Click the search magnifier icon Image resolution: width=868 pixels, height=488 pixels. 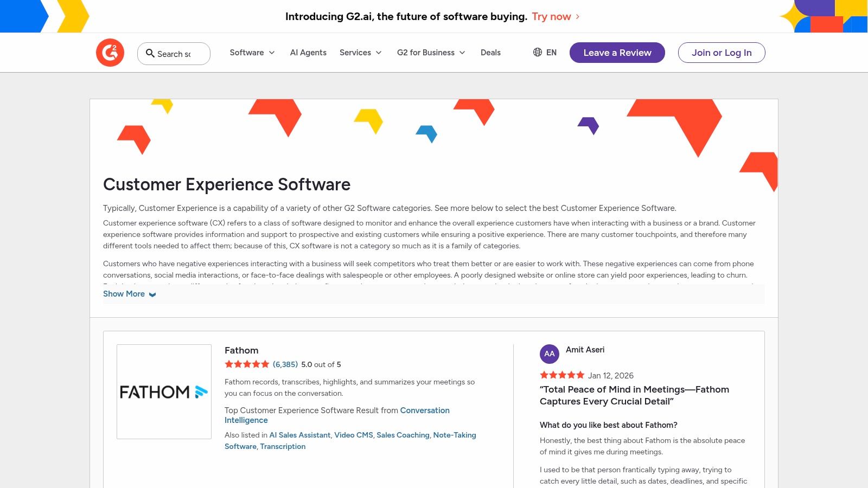coord(150,53)
